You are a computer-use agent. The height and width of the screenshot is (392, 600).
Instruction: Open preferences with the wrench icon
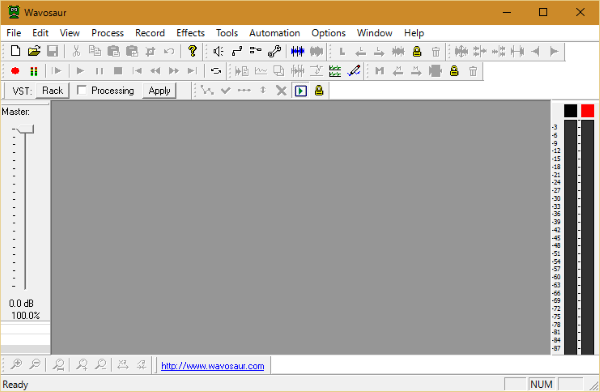pos(274,51)
